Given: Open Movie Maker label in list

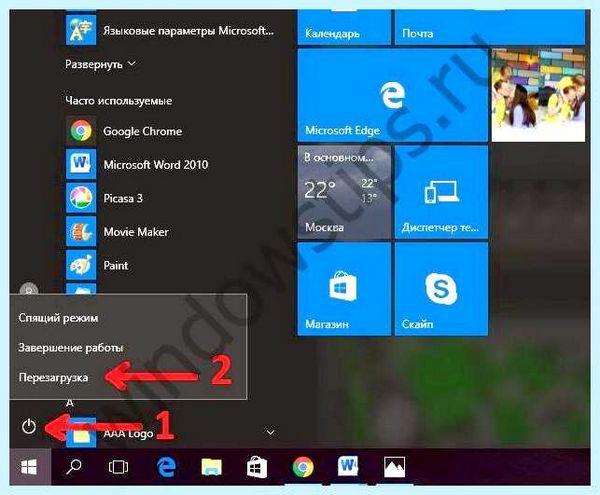Looking at the screenshot, I should click(136, 232).
